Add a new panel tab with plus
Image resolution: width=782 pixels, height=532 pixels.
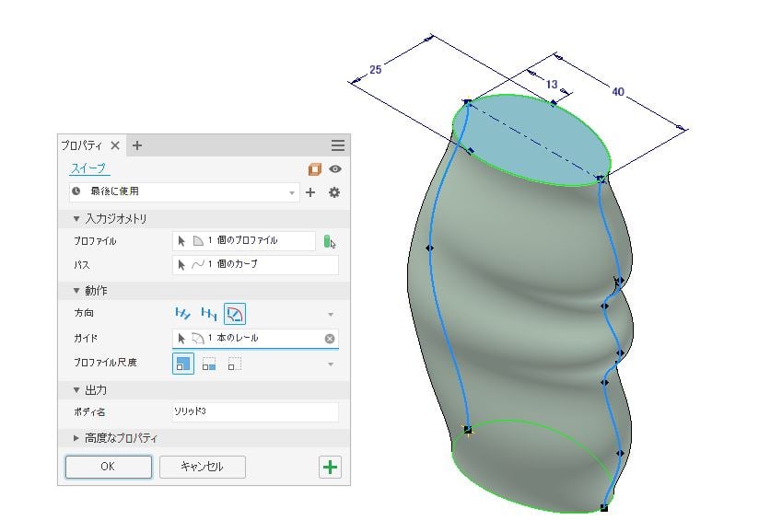137,145
